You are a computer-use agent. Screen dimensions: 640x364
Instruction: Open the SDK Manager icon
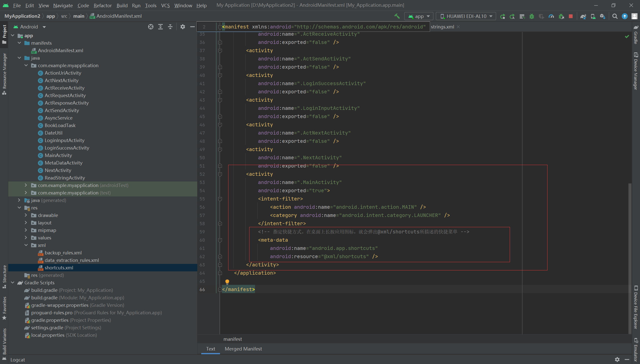pyautogui.click(x=602, y=16)
